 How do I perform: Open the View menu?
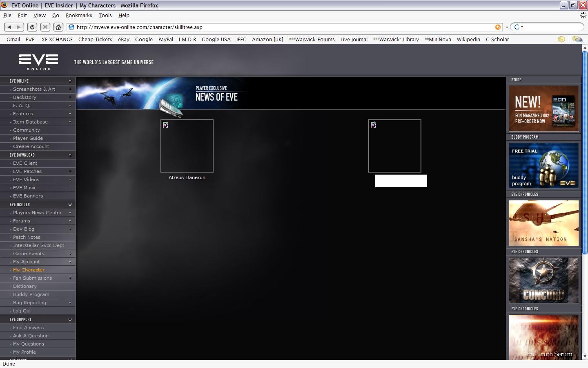[x=40, y=15]
